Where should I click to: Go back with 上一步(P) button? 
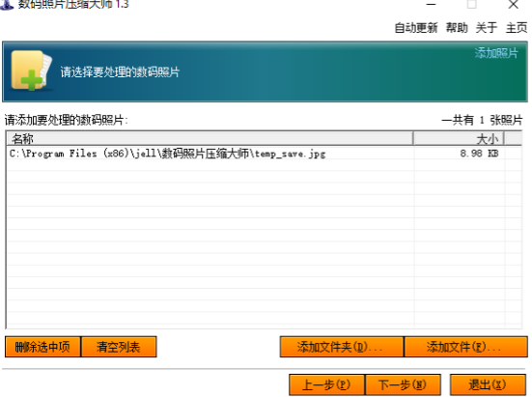326,384
